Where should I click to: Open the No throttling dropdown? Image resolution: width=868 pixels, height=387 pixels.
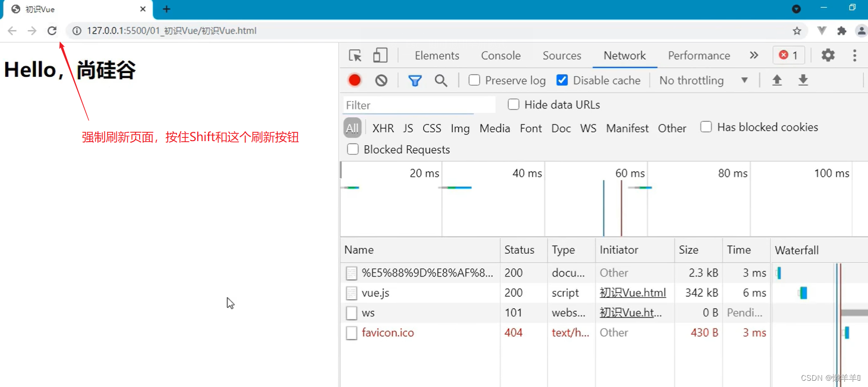(x=703, y=80)
